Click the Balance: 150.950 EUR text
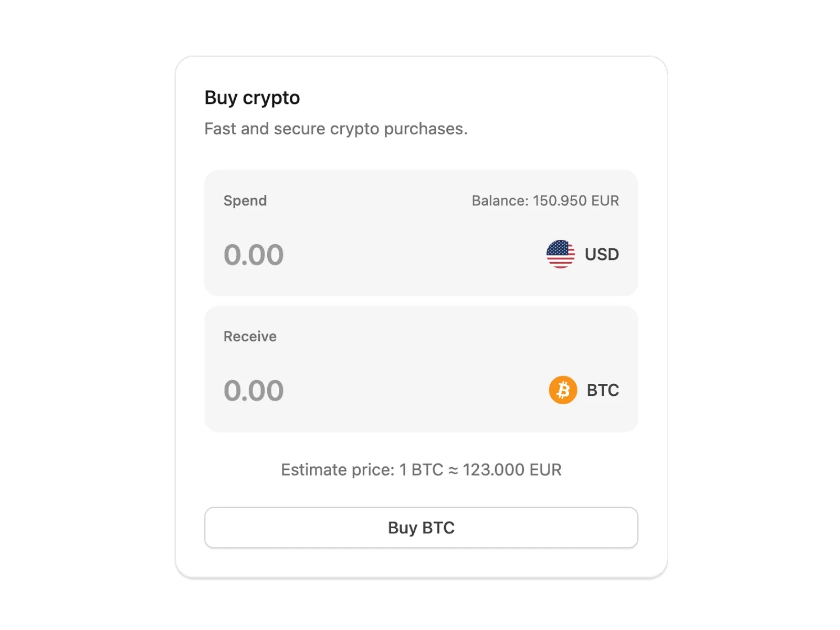The height and width of the screenshot is (630, 840). tap(545, 201)
